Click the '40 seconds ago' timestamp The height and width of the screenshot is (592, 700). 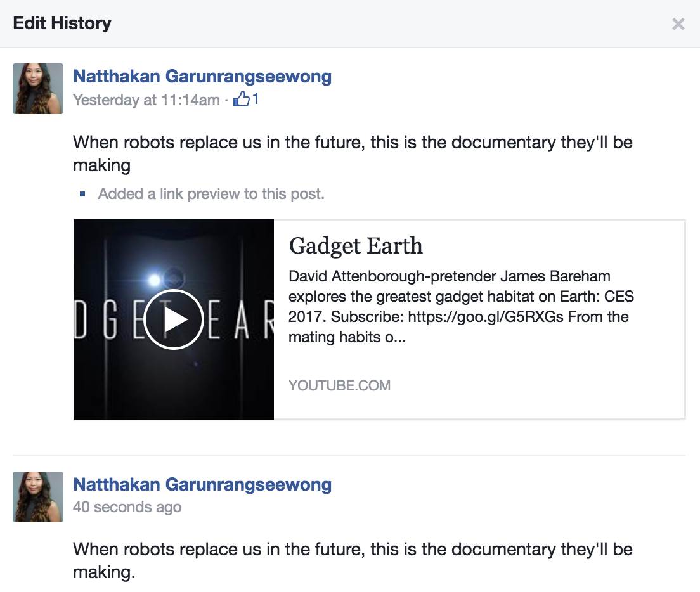tap(127, 507)
